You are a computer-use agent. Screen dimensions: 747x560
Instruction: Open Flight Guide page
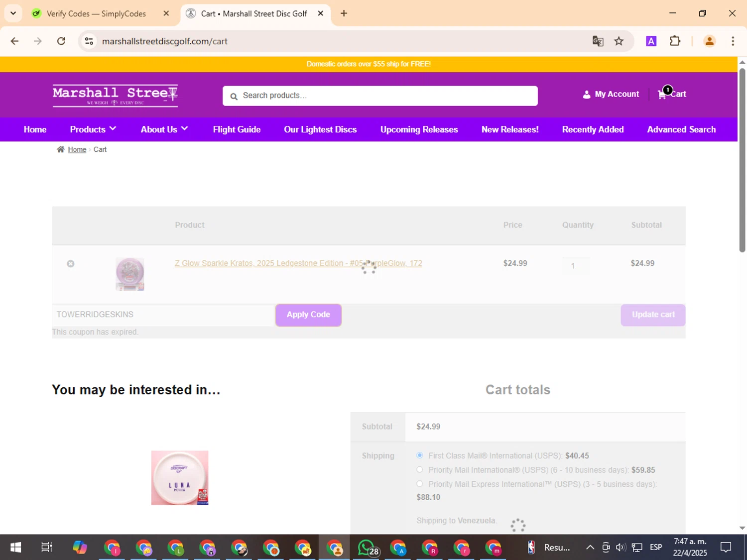coord(237,129)
